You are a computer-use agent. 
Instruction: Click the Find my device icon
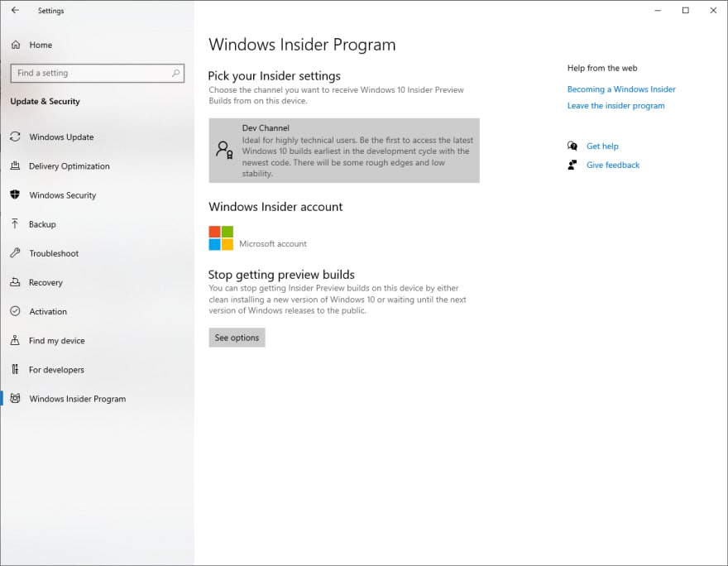[15, 340]
